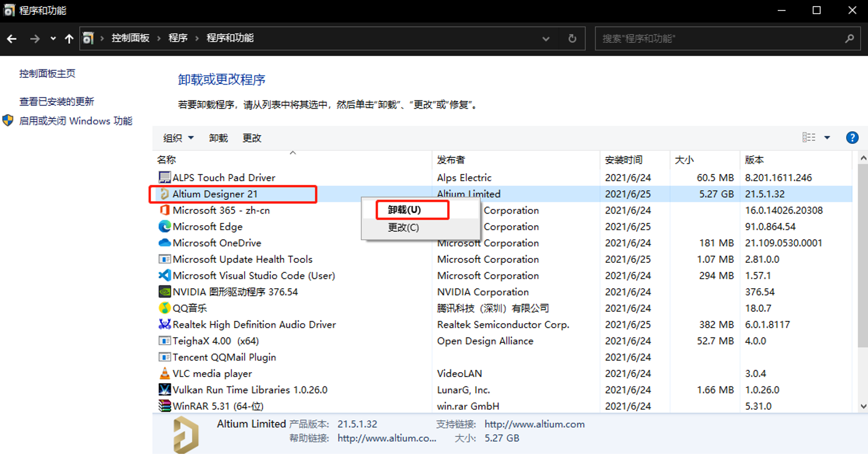Open the 组织 dropdown menu
The width and height of the screenshot is (868, 455).
(179, 138)
